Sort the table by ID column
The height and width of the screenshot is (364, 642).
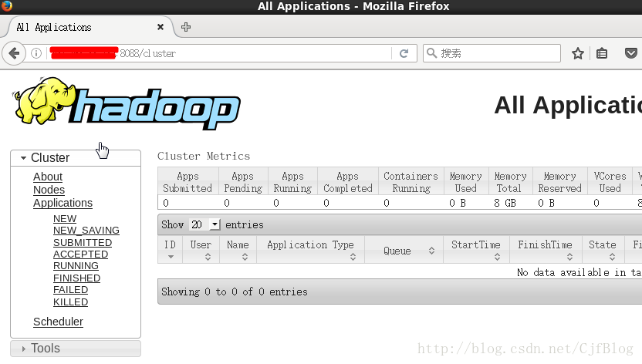tap(170, 250)
